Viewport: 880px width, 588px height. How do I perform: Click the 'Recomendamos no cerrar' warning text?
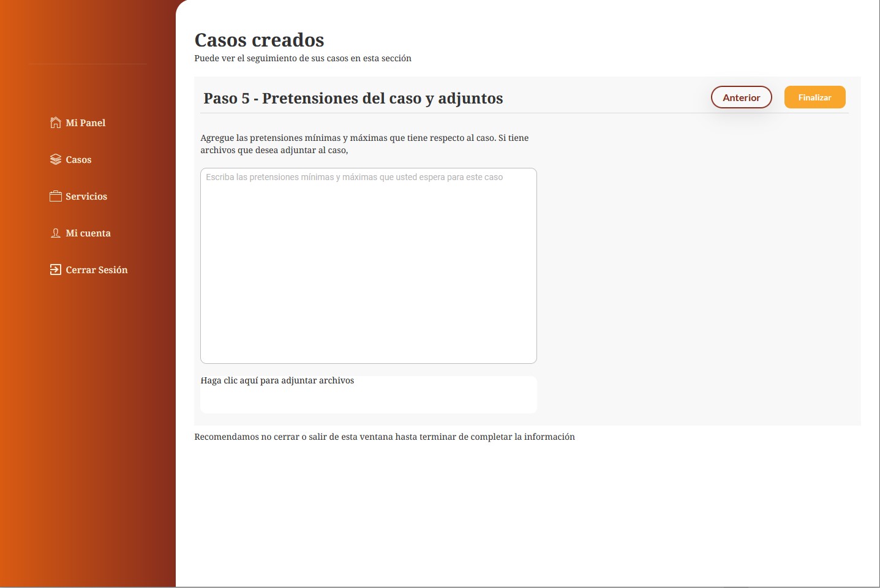pos(384,437)
